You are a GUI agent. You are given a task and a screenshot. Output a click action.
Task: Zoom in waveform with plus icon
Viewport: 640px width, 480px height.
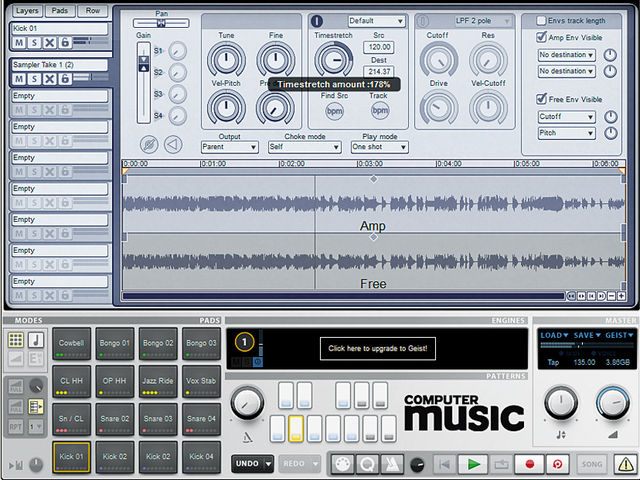click(x=621, y=296)
